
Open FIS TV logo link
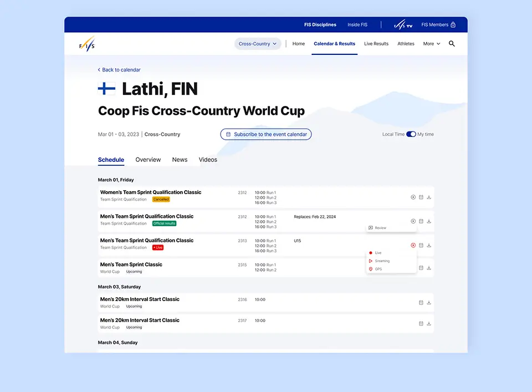pyautogui.click(x=403, y=24)
